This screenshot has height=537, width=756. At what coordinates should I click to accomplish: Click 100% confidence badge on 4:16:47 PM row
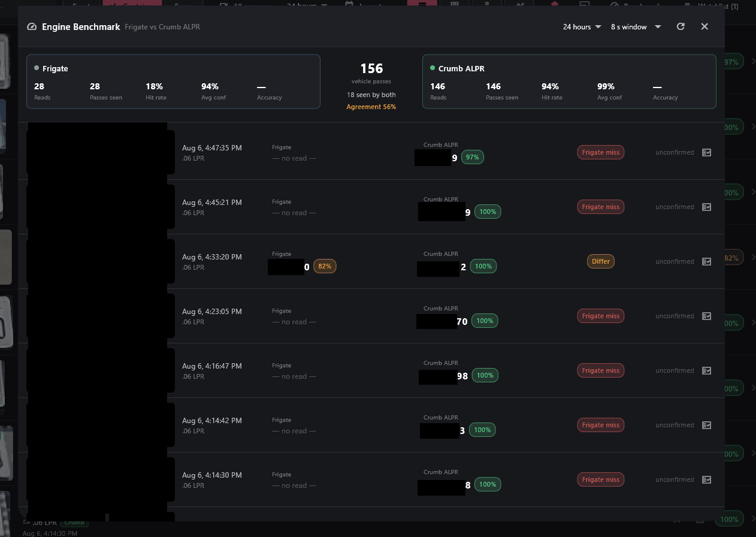point(485,375)
